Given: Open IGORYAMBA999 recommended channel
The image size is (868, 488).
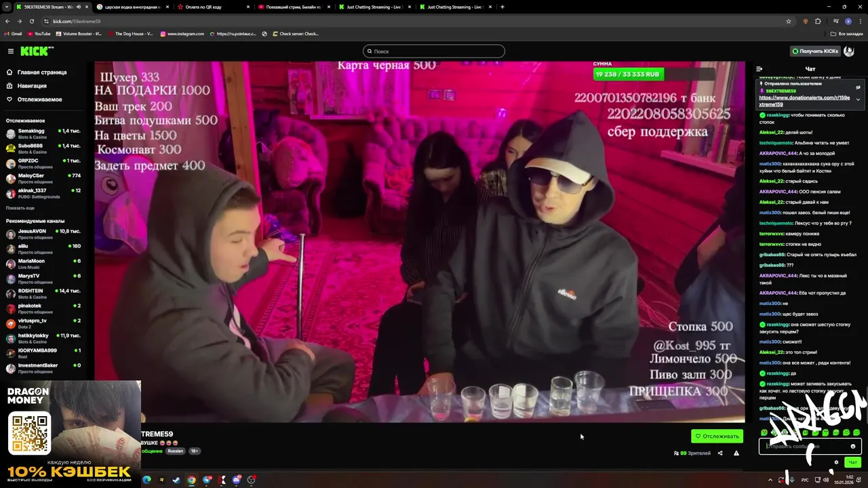Looking at the screenshot, I should [x=43, y=352].
